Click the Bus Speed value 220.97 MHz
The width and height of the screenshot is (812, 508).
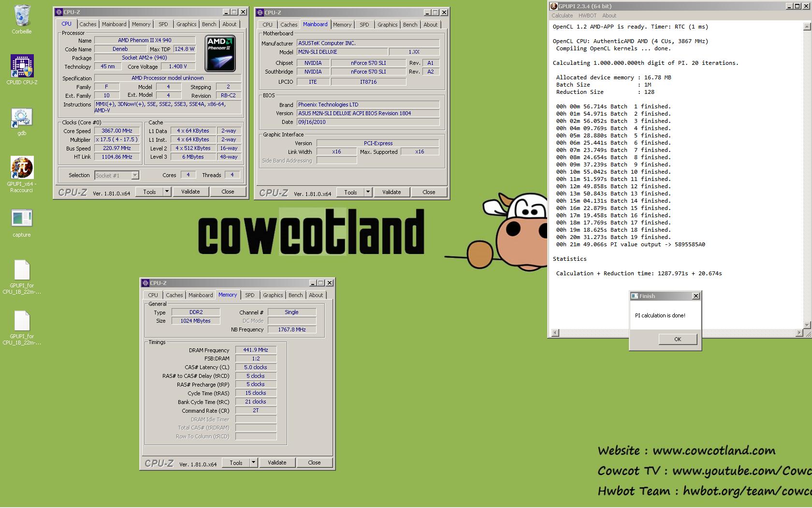pyautogui.click(x=117, y=148)
